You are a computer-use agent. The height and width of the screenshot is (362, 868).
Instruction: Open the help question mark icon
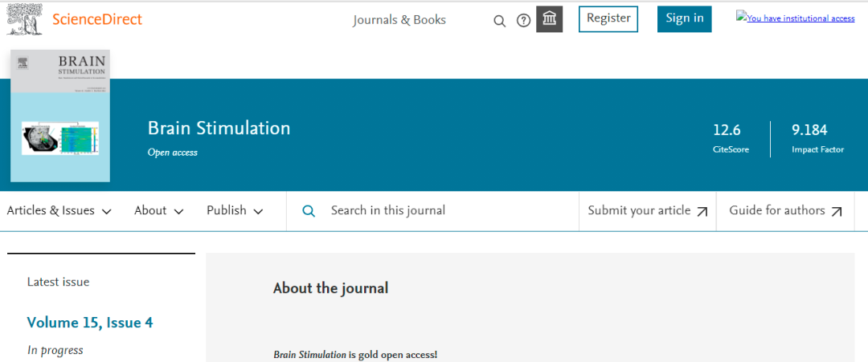(523, 20)
